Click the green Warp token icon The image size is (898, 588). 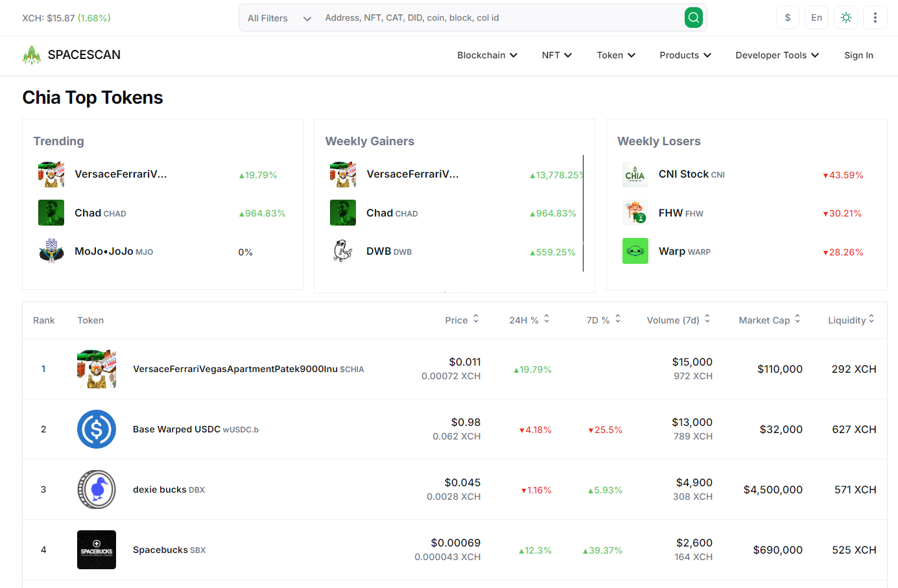click(635, 251)
